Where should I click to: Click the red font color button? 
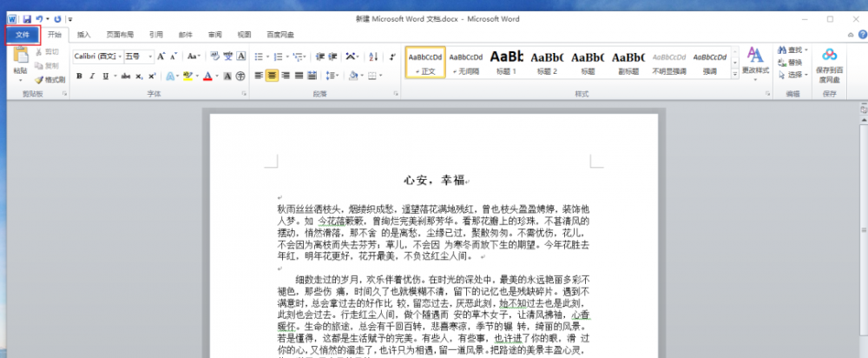coord(207,76)
